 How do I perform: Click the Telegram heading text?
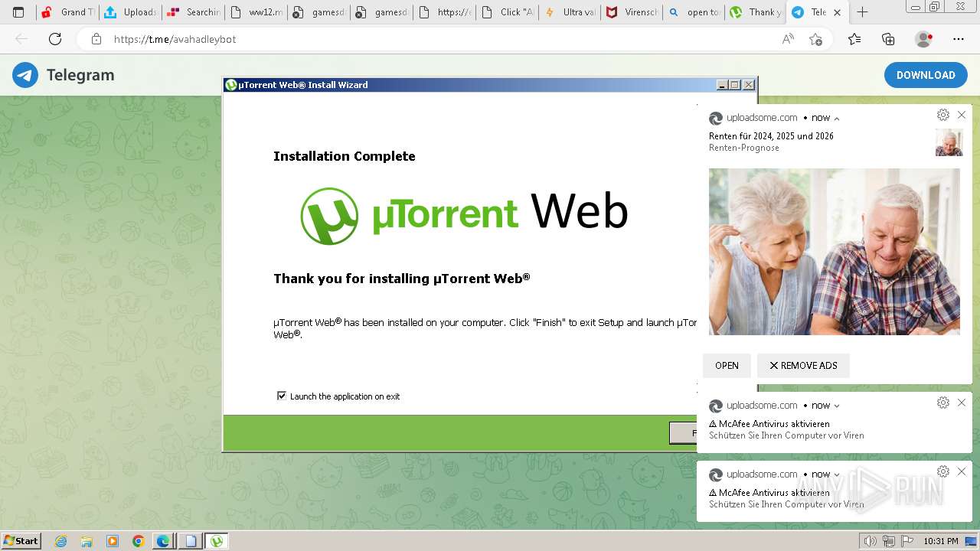tap(80, 75)
